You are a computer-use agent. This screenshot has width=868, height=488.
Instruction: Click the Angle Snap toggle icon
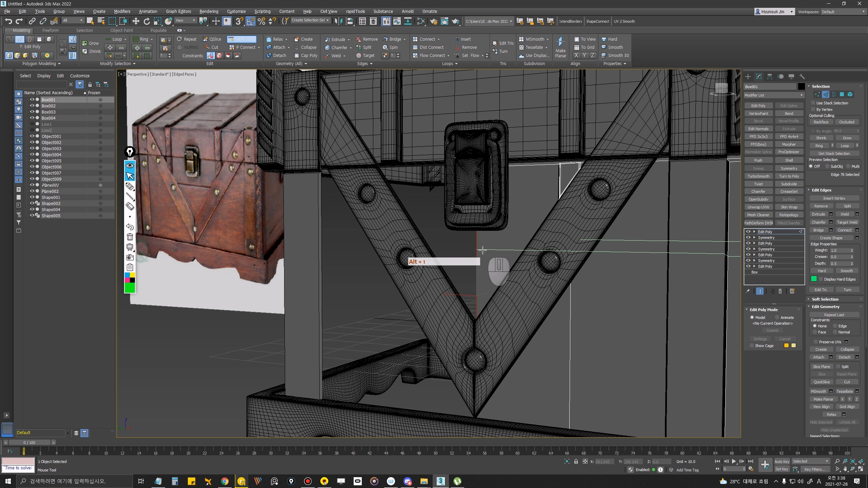click(x=251, y=21)
